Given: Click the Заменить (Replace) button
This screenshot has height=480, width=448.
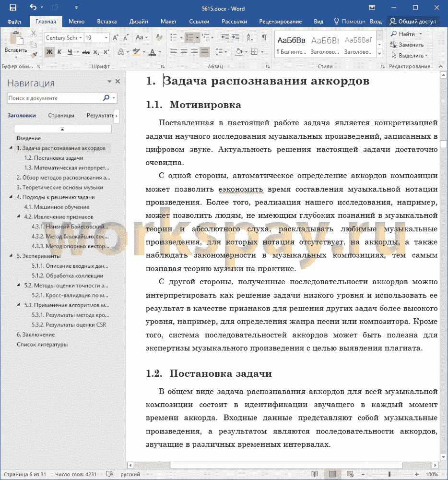Looking at the screenshot, I should click(407, 45).
